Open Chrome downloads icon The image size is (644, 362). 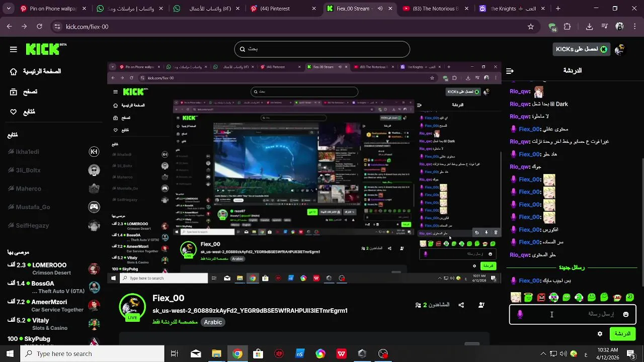[x=589, y=27]
